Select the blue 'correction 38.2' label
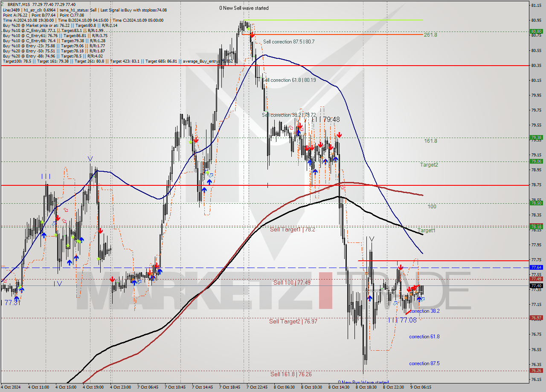The image size is (546, 392). point(424,311)
